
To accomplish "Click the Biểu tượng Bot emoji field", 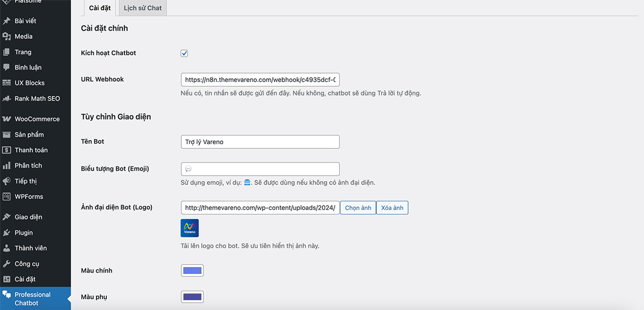I will [260, 169].
